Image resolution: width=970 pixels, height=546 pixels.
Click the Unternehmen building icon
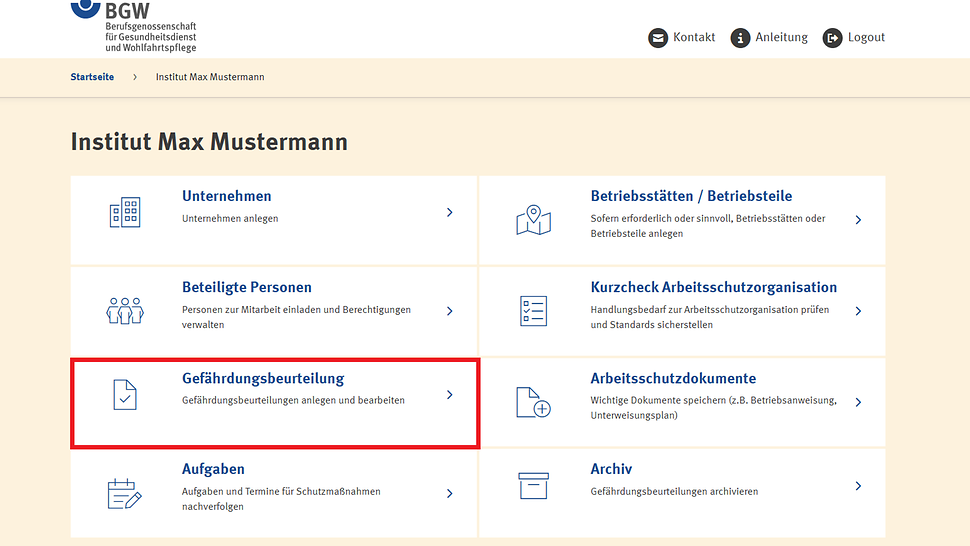point(125,212)
